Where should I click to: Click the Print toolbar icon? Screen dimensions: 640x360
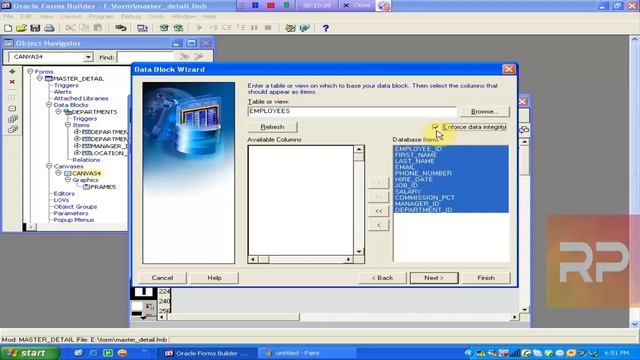[x=49, y=28]
